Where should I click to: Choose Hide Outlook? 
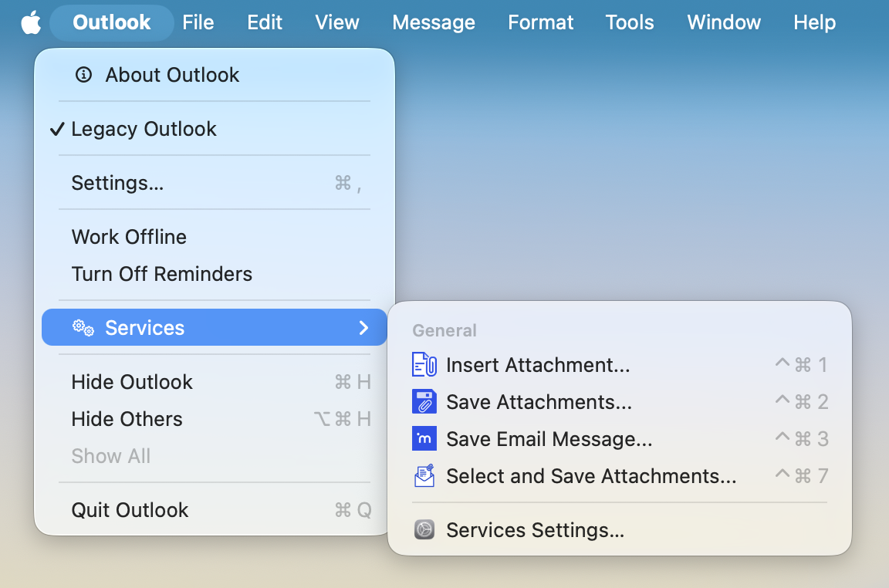[215, 382]
